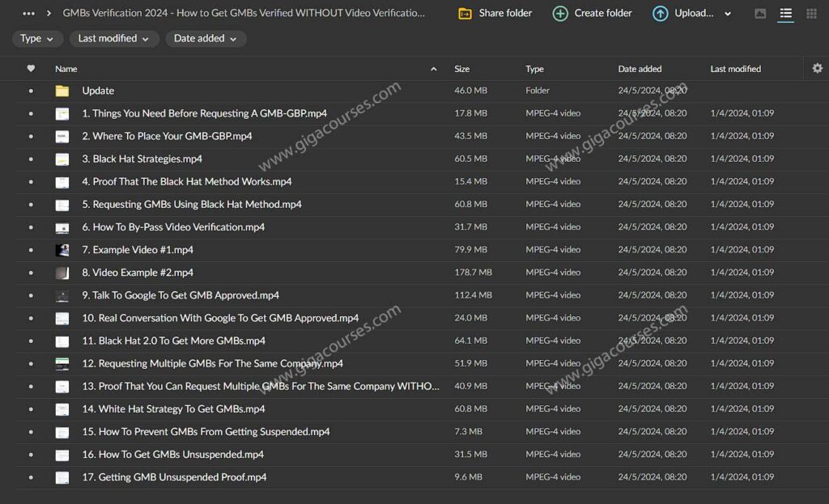Open the column settings gear
829x504 pixels.
point(816,69)
